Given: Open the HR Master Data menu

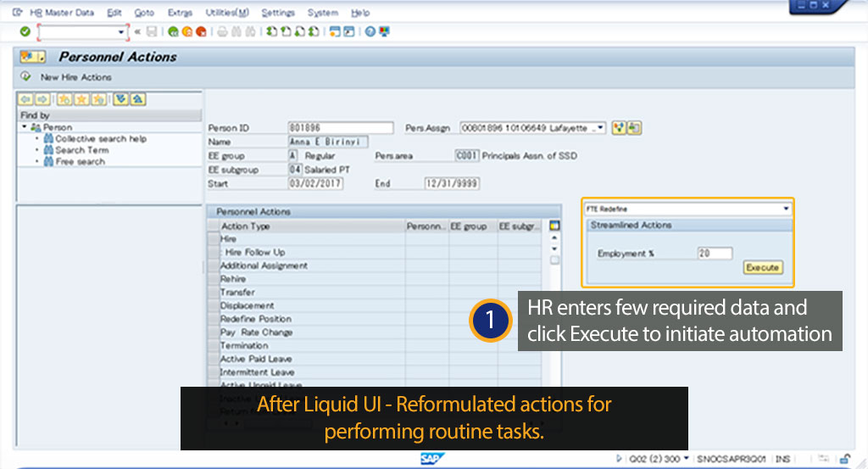Looking at the screenshot, I should pyautogui.click(x=62, y=13).
